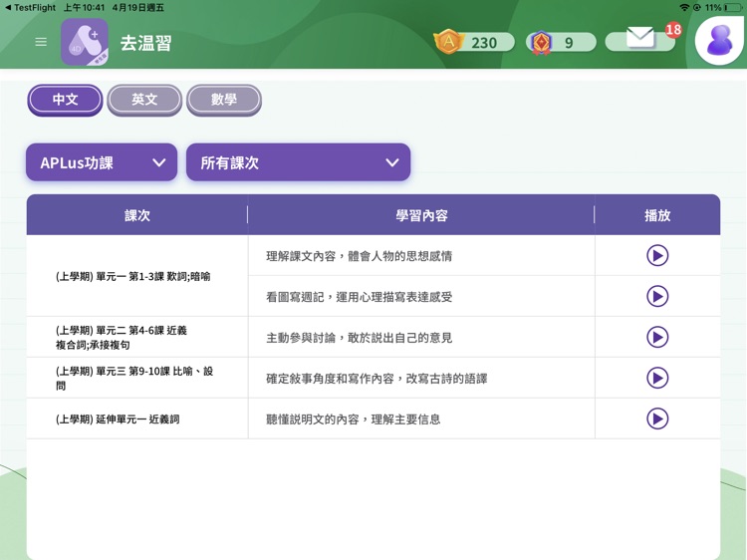
Task: Expand the 所有課次 dropdown
Action: (x=298, y=162)
